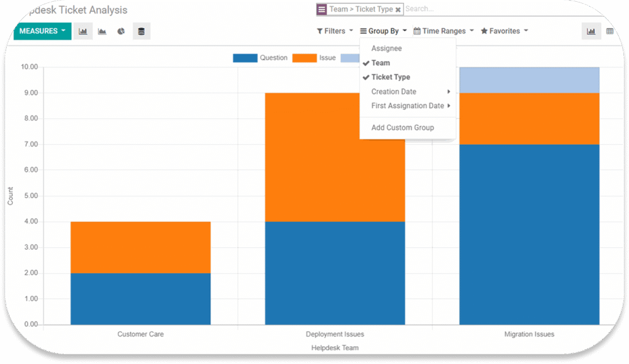629x364 pixels.
Task: Open the Favorites menu
Action: (x=504, y=31)
